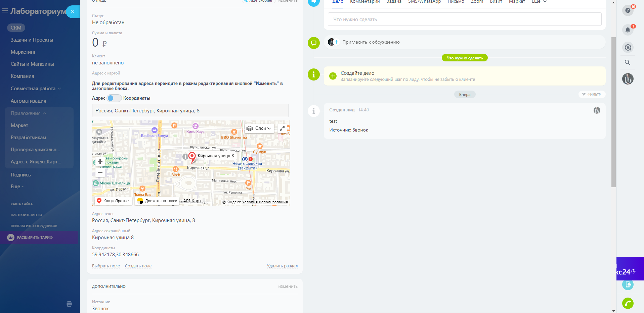Open Задачи и Проекты menu item
Viewport: 644px width, 313px height.
(32, 40)
